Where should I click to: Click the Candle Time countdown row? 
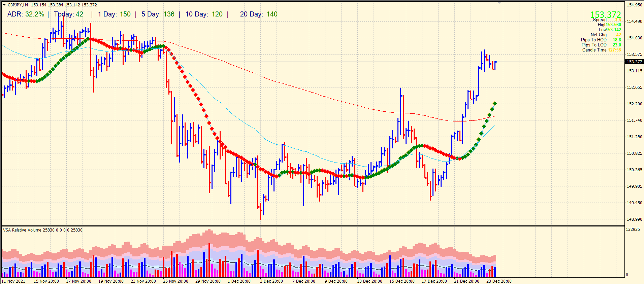point(602,50)
